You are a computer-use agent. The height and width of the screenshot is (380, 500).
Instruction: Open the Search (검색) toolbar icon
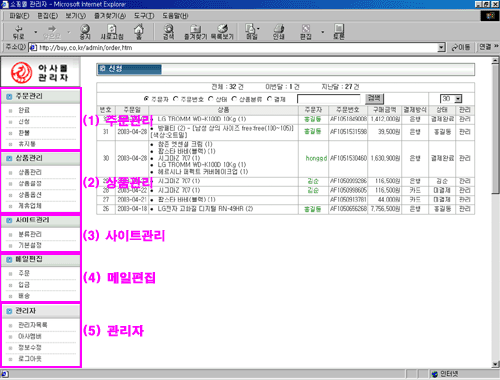[x=169, y=32]
